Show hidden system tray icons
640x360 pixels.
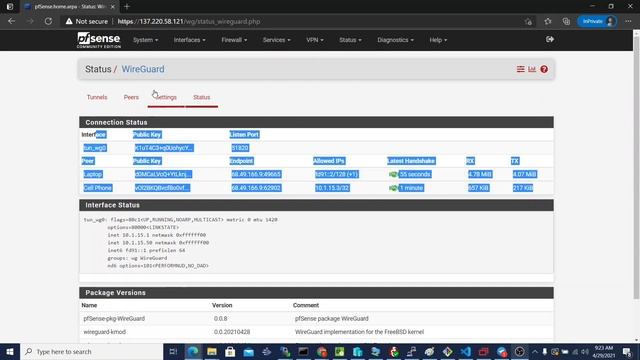point(535,351)
